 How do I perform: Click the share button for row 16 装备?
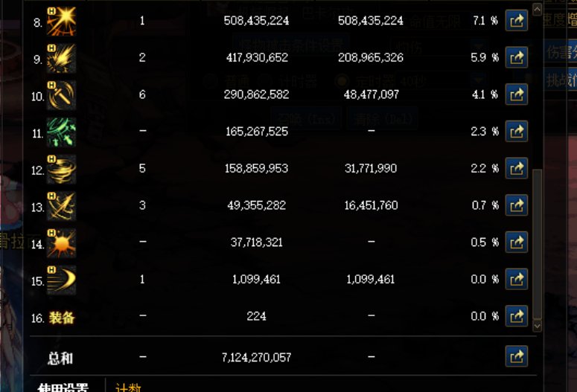point(516,317)
